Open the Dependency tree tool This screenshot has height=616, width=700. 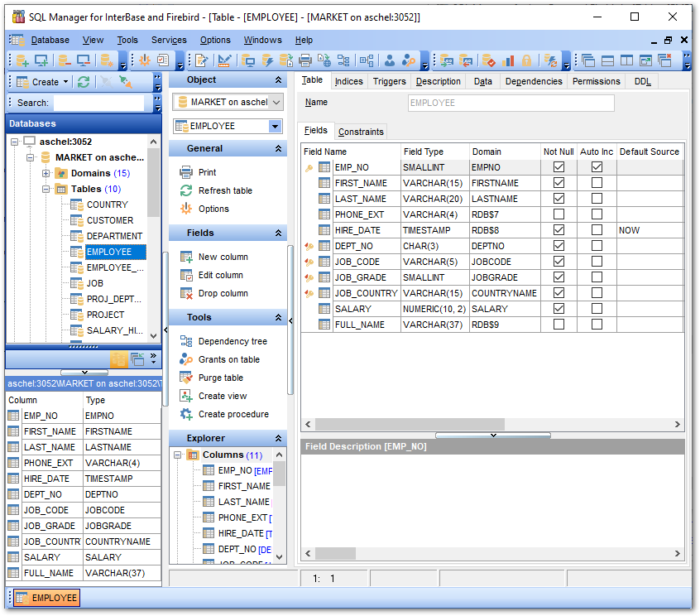coord(232,341)
